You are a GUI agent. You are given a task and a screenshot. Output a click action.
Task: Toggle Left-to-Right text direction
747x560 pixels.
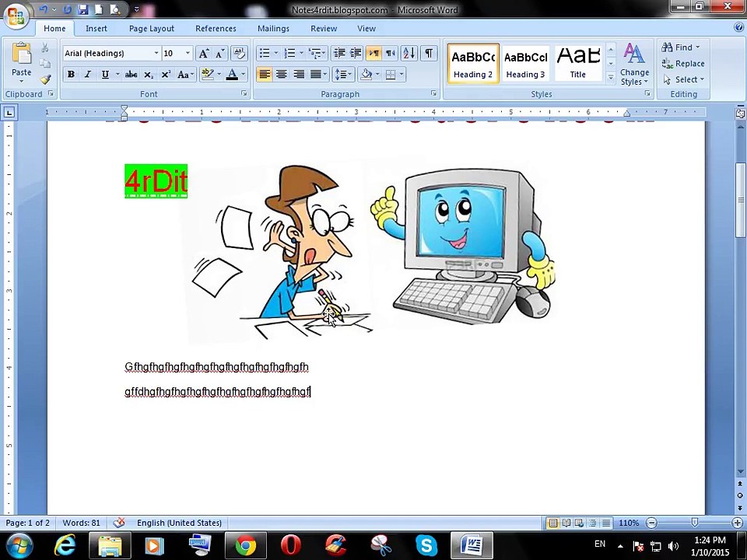[373, 53]
